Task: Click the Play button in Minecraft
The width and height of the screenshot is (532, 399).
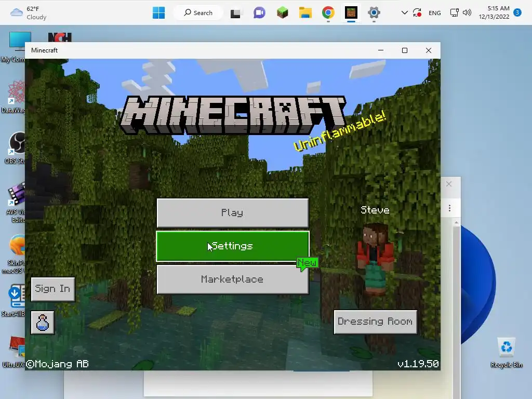Action: tap(232, 212)
